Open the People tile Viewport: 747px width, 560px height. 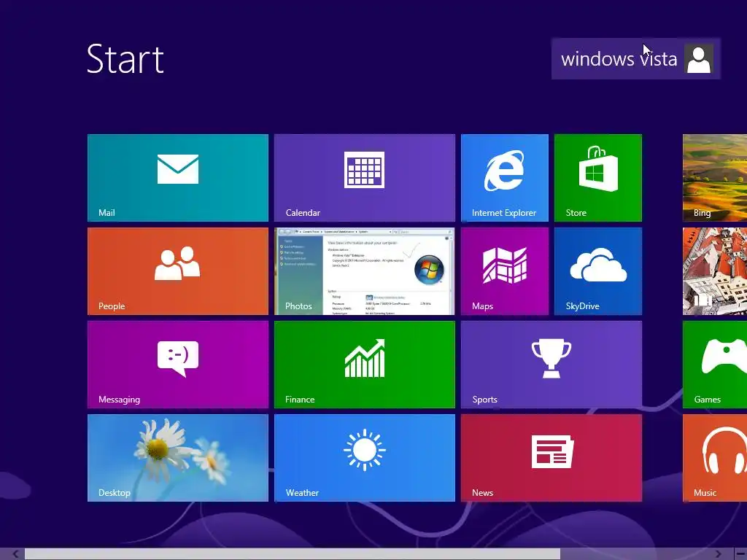click(178, 271)
